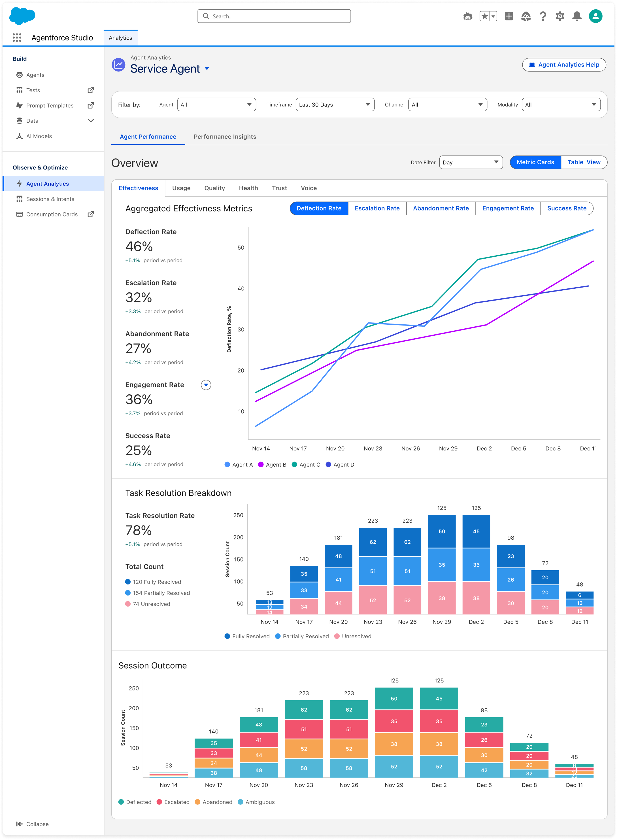The image size is (617, 840).
Task: Collapse the sidebar
Action: click(33, 824)
